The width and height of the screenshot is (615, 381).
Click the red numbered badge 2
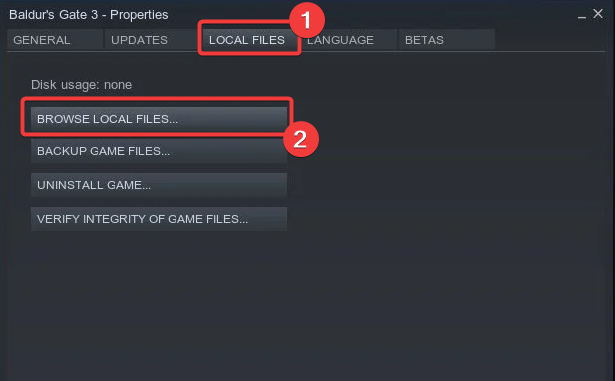301,139
